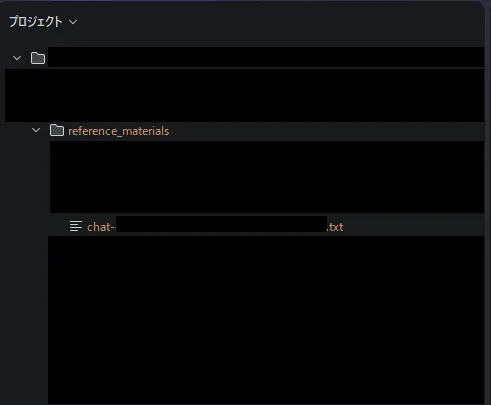Select the reference_materials folder name
This screenshot has width=491, height=405.
(x=119, y=131)
